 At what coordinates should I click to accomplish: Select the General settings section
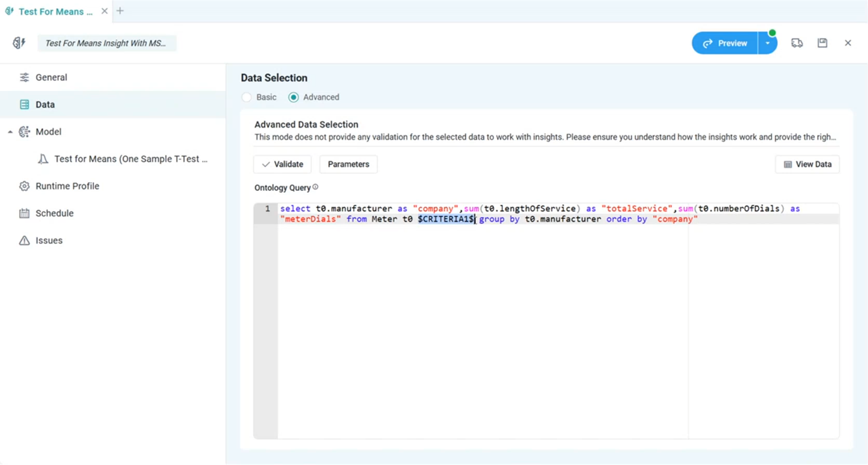51,77
